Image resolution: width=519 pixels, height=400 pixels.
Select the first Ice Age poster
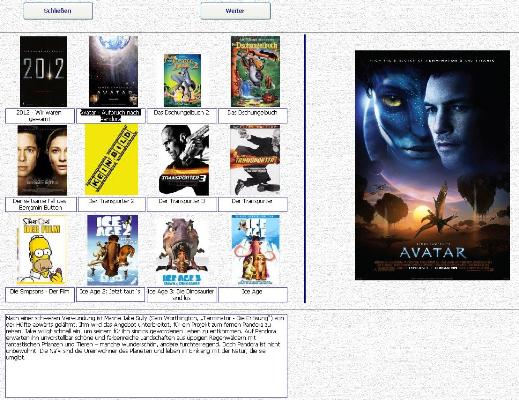(x=255, y=250)
